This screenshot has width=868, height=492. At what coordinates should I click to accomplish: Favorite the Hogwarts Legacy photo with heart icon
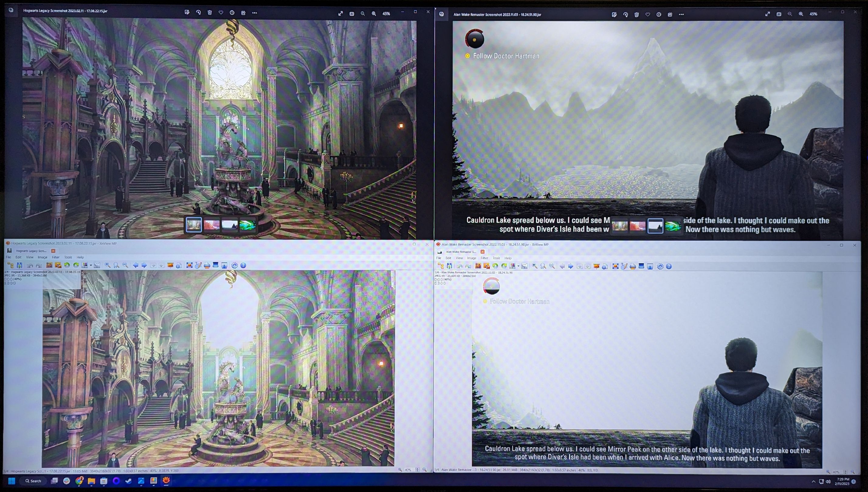221,12
